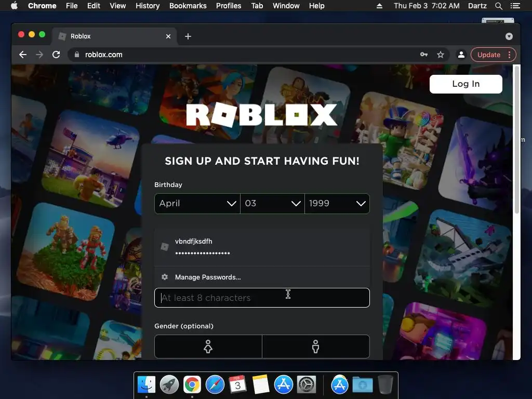
Task: Open the Trash in the dock
Action: [385, 385]
